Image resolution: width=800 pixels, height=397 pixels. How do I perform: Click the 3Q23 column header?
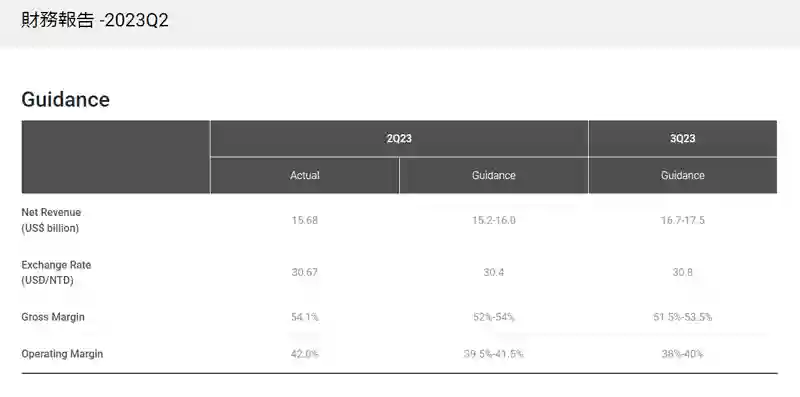683,139
